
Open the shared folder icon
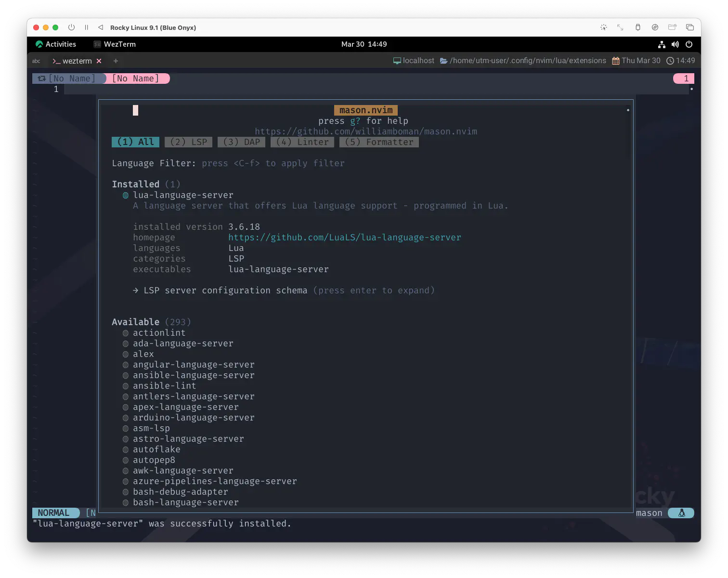pos(672,27)
